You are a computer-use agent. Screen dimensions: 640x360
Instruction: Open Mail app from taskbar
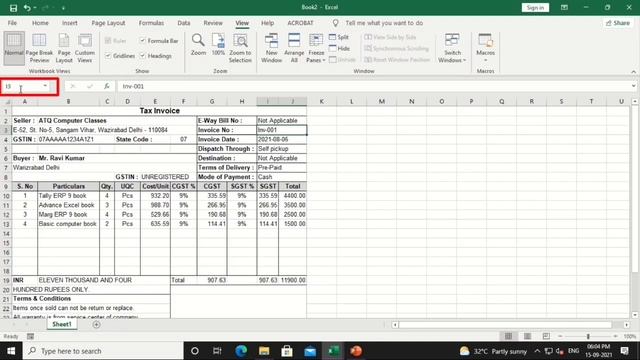(310, 351)
